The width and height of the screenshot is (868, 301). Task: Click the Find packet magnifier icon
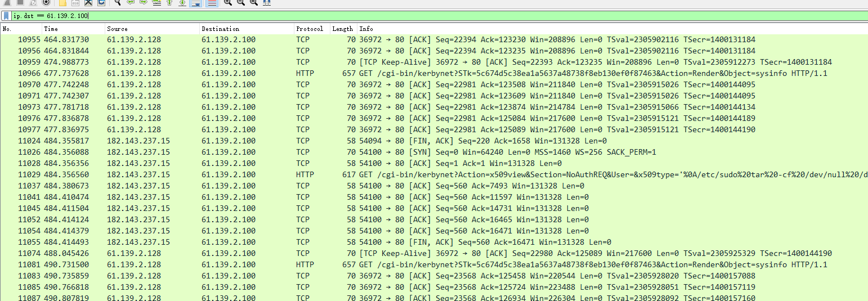click(x=118, y=2)
